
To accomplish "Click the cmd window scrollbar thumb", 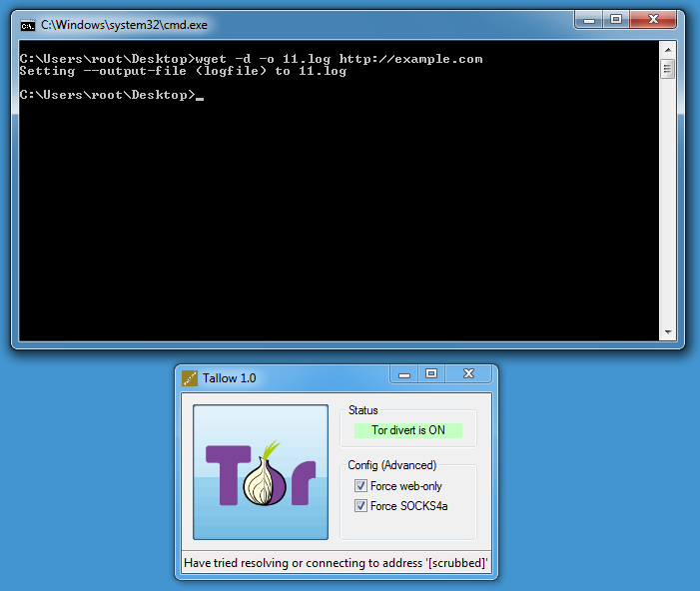I will [x=667, y=69].
